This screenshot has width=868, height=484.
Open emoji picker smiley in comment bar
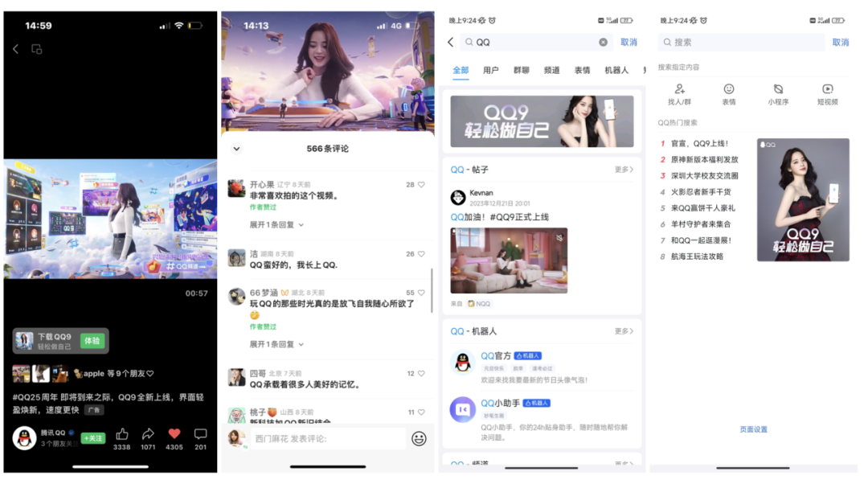[419, 439]
